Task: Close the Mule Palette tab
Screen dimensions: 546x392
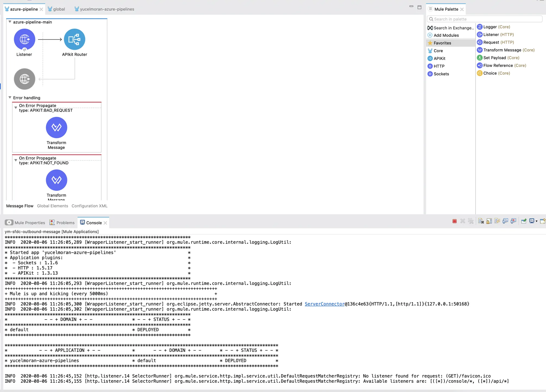Action: coord(462,9)
